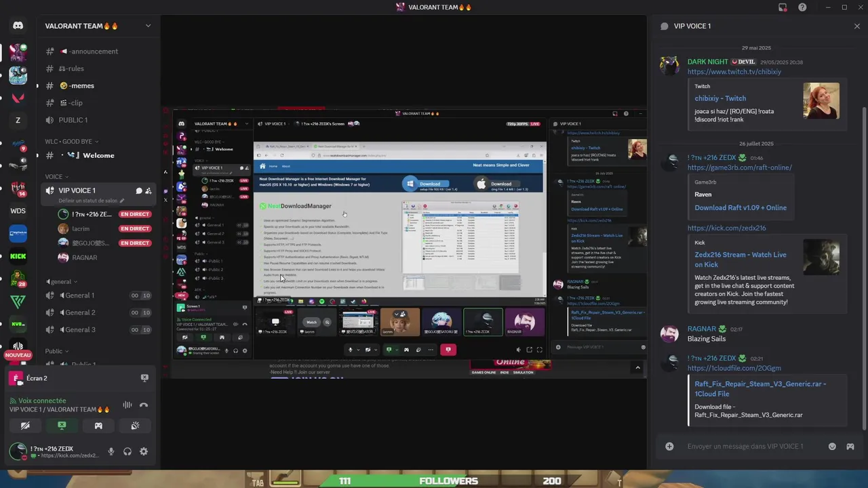Open the KVS server icon
Image resolution: width=868 pixels, height=488 pixels.
pos(18,324)
